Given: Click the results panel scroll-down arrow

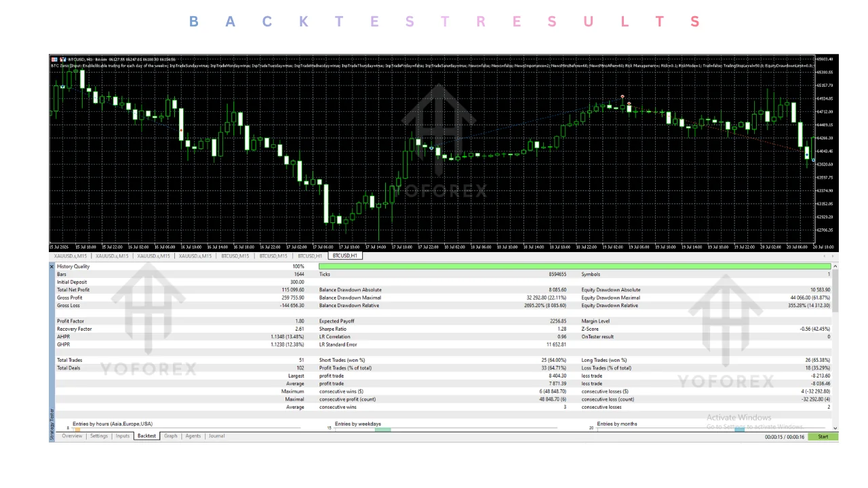Looking at the screenshot, I should pyautogui.click(x=835, y=428).
